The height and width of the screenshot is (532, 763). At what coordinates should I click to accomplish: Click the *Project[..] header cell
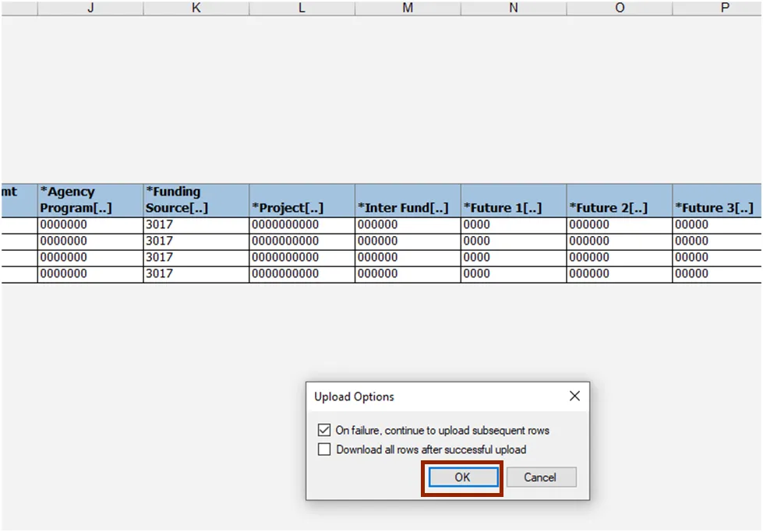(302, 200)
